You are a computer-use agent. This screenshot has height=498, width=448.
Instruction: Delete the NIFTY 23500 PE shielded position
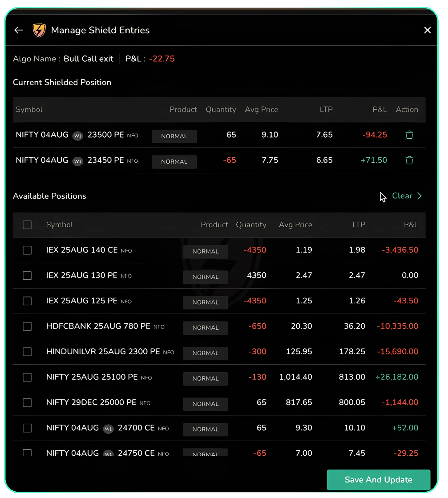409,135
